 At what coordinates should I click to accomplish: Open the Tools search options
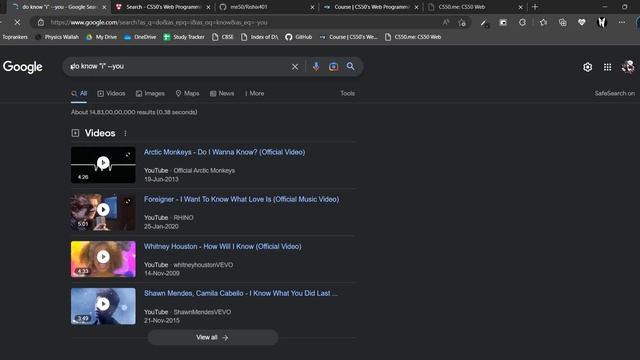click(x=348, y=93)
